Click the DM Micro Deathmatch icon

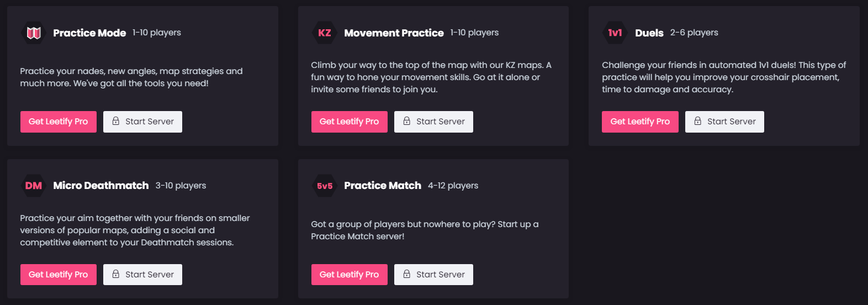click(34, 186)
